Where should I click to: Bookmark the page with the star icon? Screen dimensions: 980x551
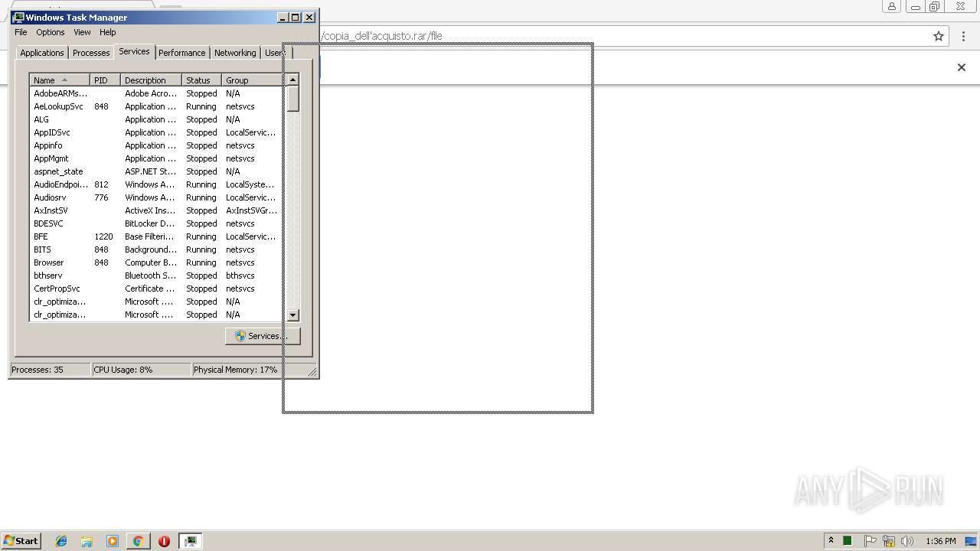click(x=939, y=36)
